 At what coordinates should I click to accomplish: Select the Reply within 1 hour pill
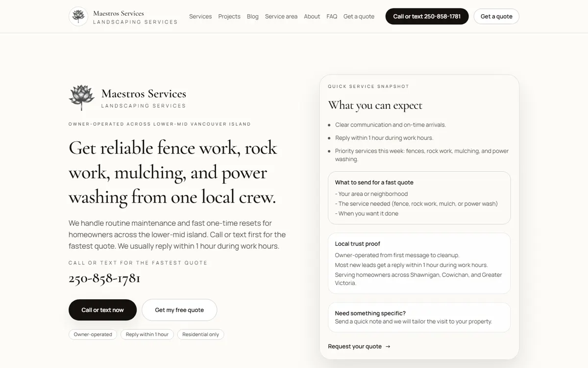[147, 335]
